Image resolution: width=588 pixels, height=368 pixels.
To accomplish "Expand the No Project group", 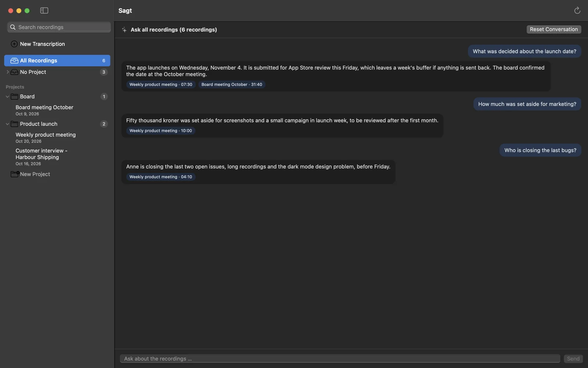I will 7,72.
